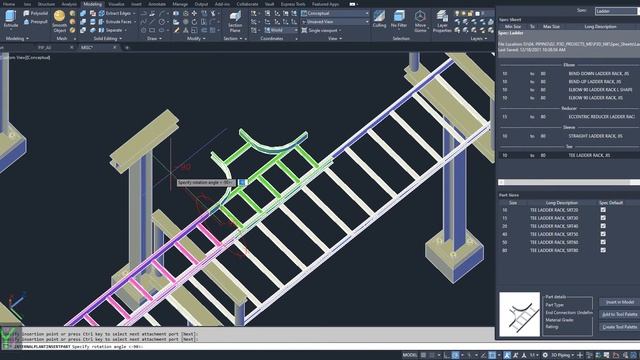The width and height of the screenshot is (640, 360).
Task: Click Insert in Model button
Action: [x=620, y=302]
